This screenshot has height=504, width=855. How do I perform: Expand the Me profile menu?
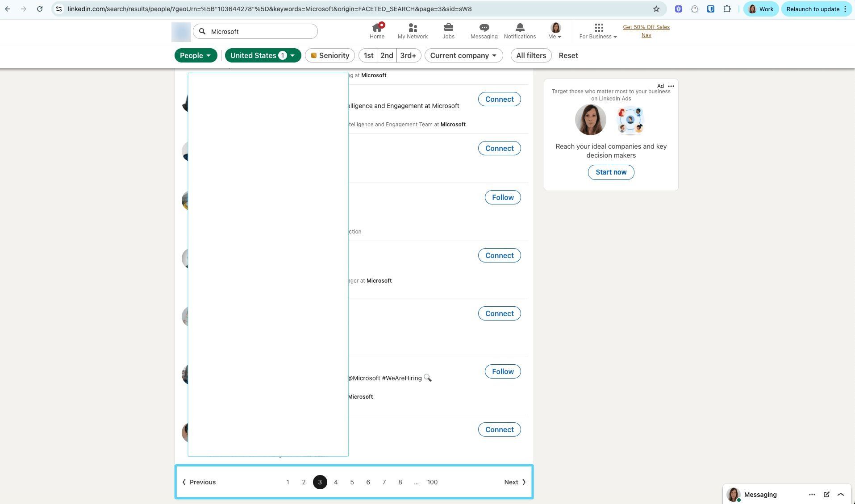click(x=555, y=31)
